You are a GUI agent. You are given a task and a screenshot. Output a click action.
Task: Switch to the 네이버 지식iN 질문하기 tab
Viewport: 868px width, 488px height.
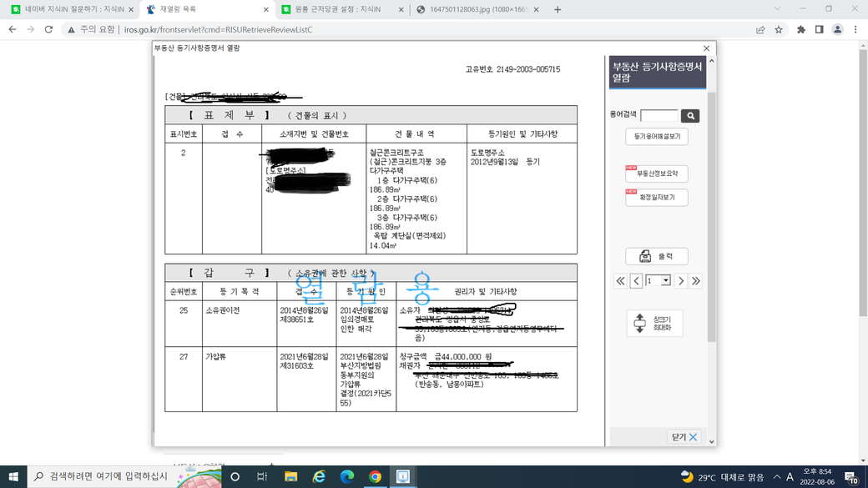click(x=71, y=10)
